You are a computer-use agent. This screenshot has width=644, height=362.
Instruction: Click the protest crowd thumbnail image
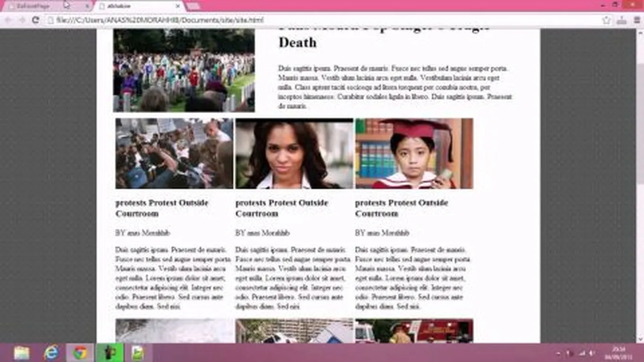(174, 153)
